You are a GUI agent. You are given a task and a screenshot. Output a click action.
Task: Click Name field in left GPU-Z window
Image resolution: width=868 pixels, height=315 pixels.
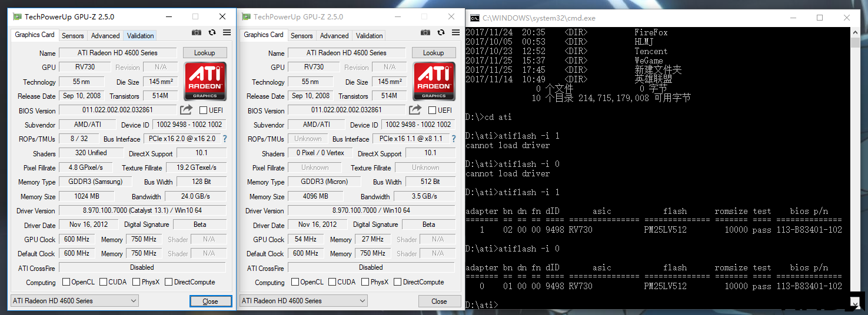click(x=117, y=53)
